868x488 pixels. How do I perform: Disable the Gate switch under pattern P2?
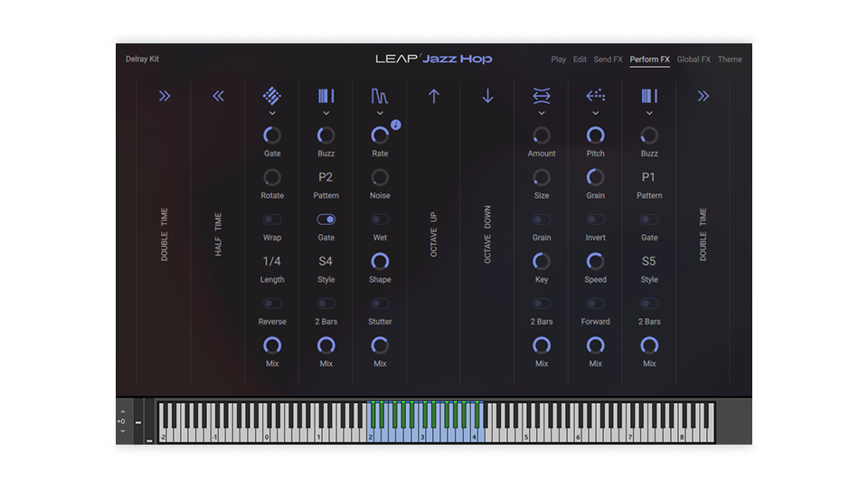(326, 220)
